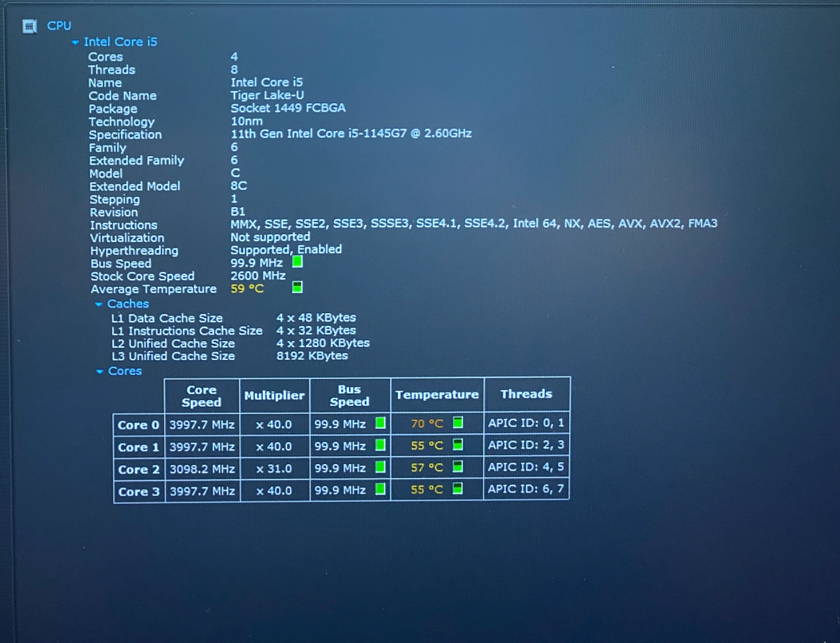Viewport: 840px width, 643px height.
Task: Click the L2 Unified Cache value 4 x 1280 KBytes
Action: pyautogui.click(x=323, y=343)
